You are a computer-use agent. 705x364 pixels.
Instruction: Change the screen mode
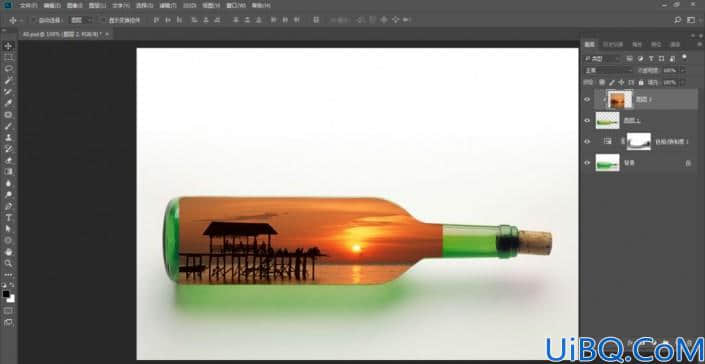coord(8,323)
